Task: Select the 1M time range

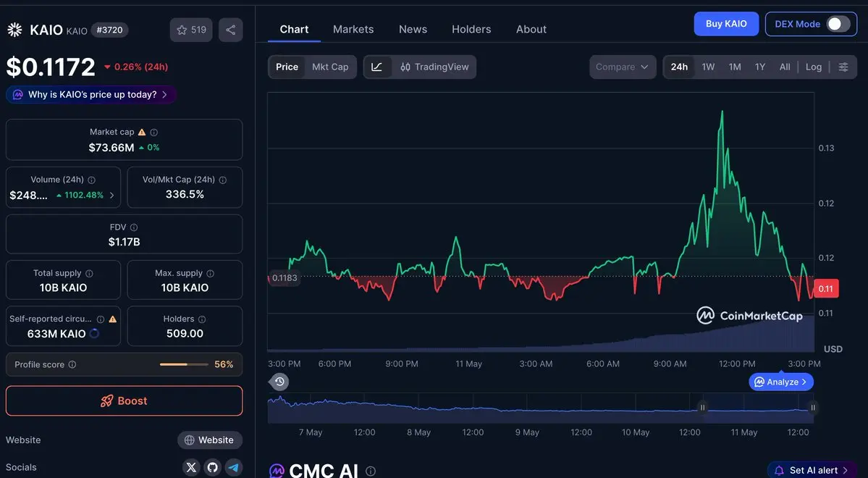Action: (x=735, y=67)
